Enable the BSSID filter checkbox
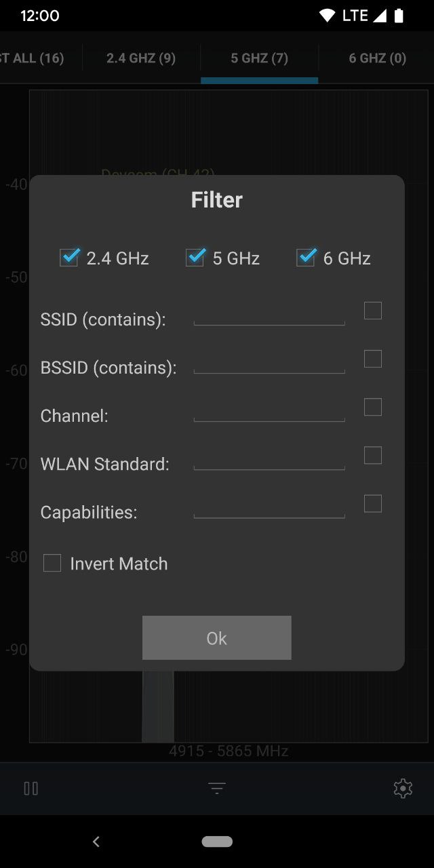The height and width of the screenshot is (868, 434). pos(373,359)
